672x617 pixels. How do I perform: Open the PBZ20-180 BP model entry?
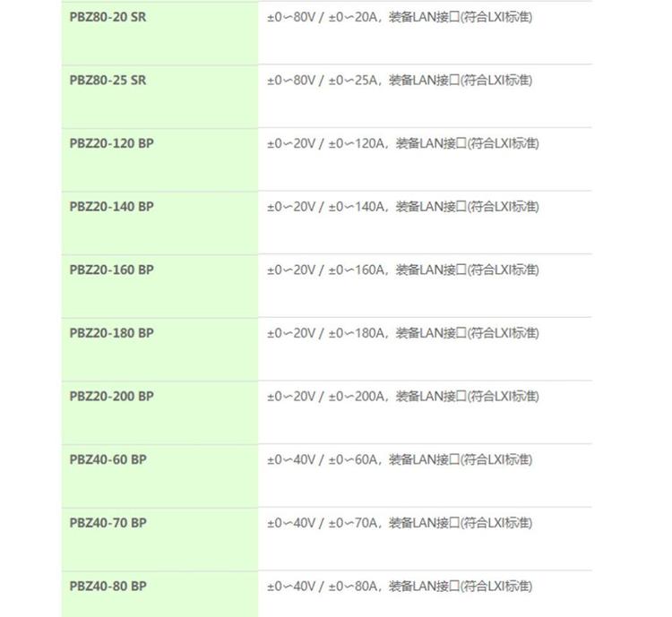[111, 333]
